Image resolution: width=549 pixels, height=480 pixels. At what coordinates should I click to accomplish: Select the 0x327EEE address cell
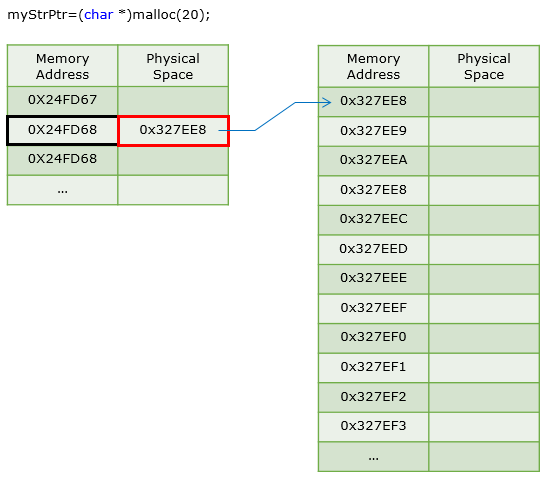(x=373, y=279)
